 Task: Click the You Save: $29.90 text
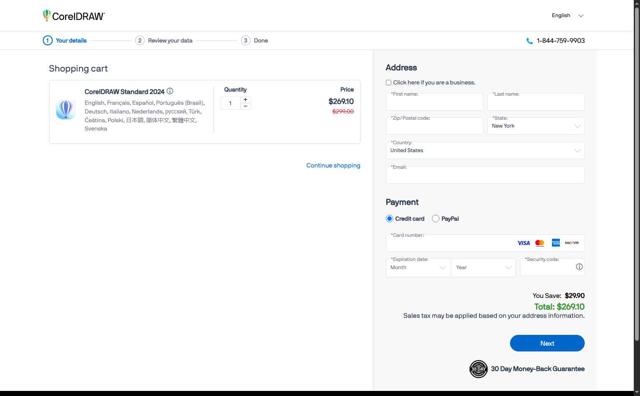pyautogui.click(x=558, y=295)
